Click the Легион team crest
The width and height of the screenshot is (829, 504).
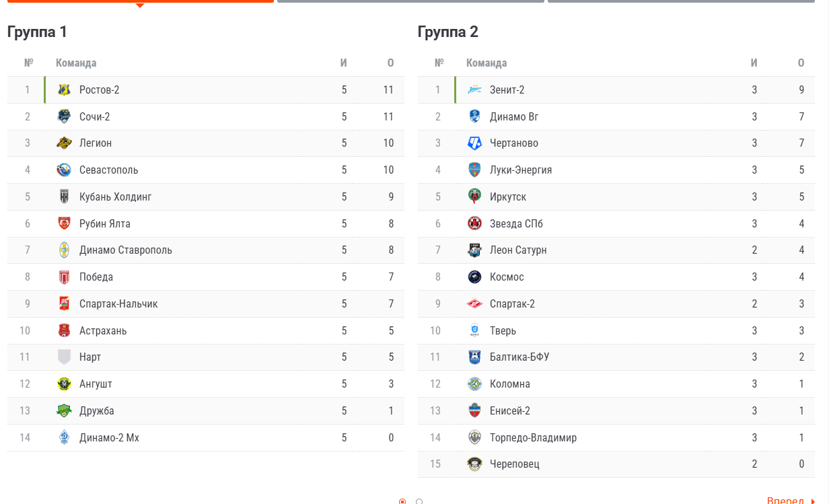64,143
